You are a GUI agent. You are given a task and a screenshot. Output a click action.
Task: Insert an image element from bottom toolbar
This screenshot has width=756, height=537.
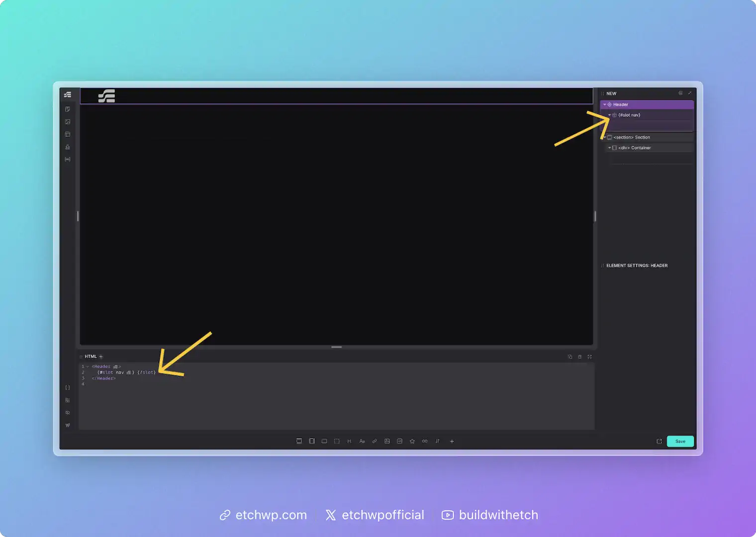(x=387, y=442)
